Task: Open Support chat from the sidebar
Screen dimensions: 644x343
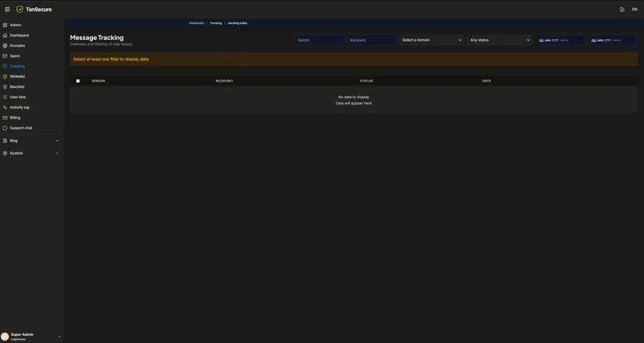Action: (21, 127)
